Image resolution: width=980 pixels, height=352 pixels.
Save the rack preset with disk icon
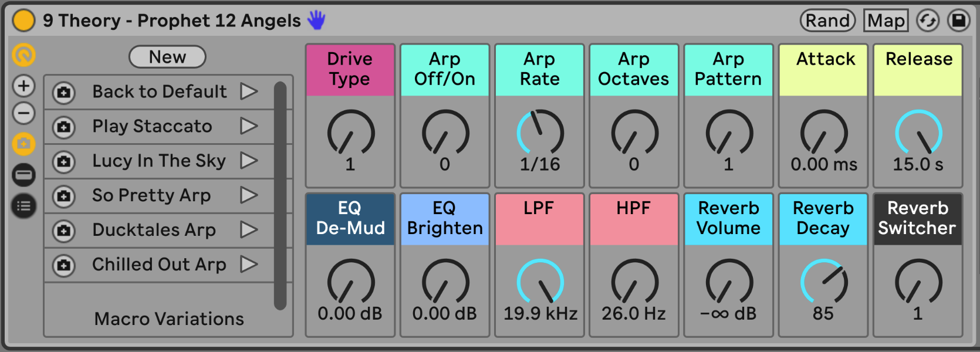[x=958, y=21]
